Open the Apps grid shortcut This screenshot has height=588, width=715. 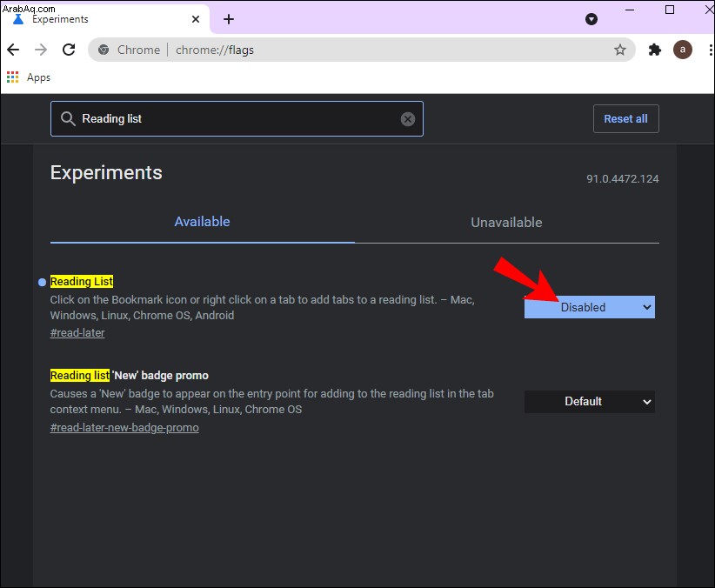[13, 77]
